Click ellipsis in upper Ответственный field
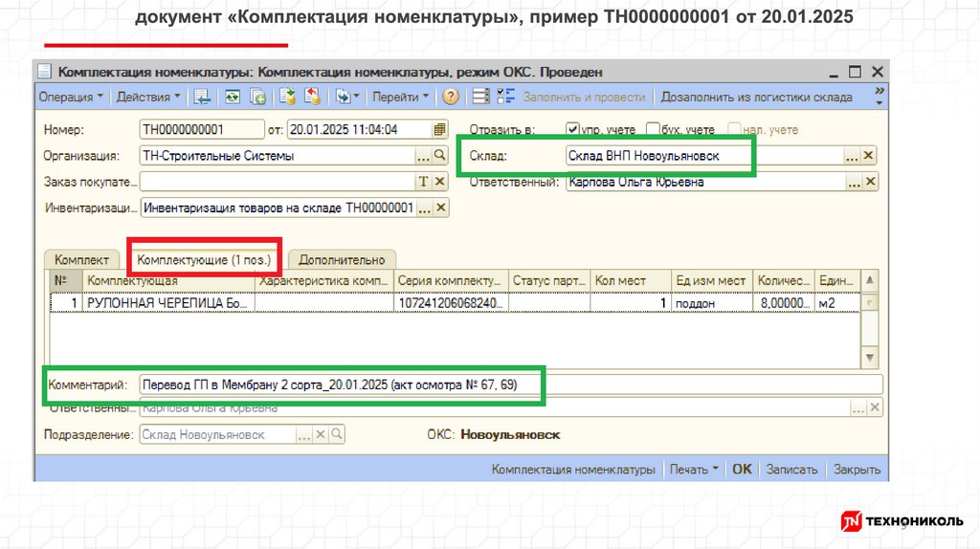The image size is (980, 549). point(854,182)
